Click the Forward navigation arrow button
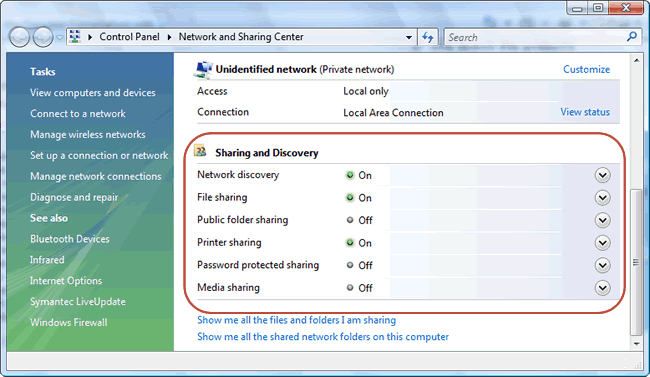Image resolution: width=650 pixels, height=377 pixels. [43, 37]
